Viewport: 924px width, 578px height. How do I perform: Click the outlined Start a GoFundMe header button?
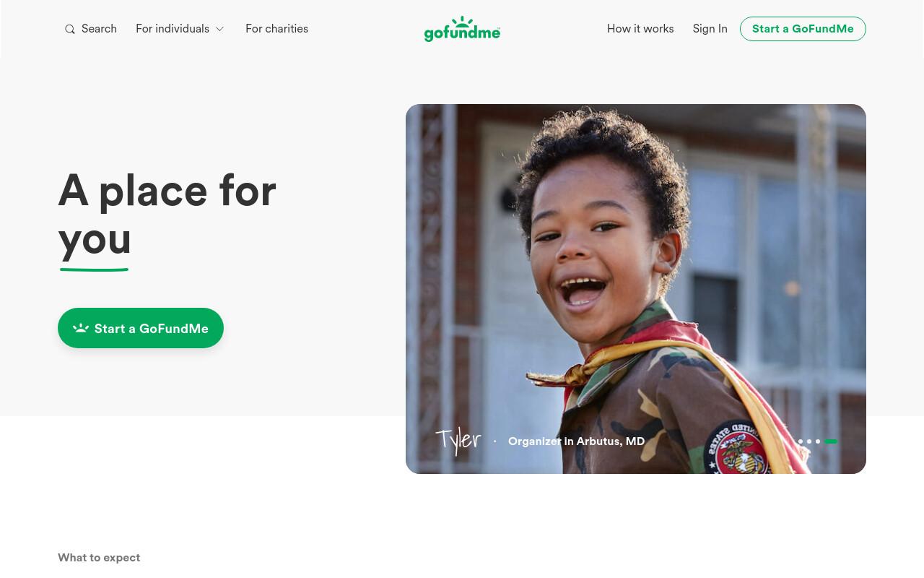(x=803, y=29)
